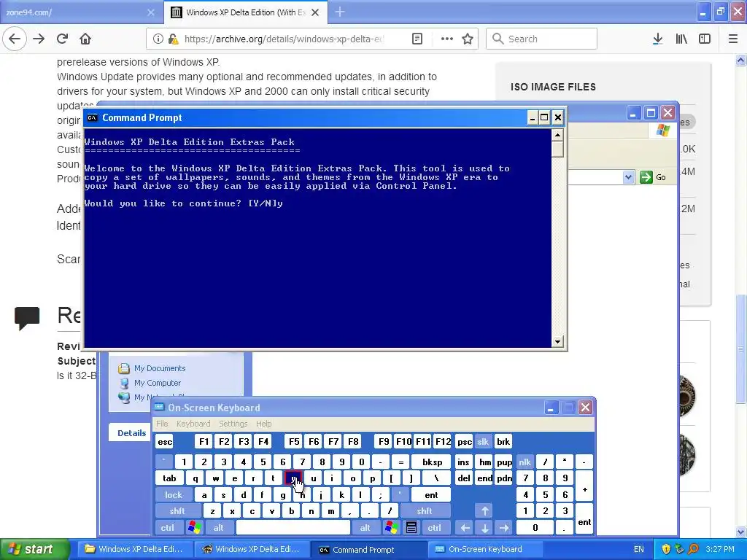The image size is (747, 560).
Task: Toggle the slk scroll lock key
Action: point(483,442)
